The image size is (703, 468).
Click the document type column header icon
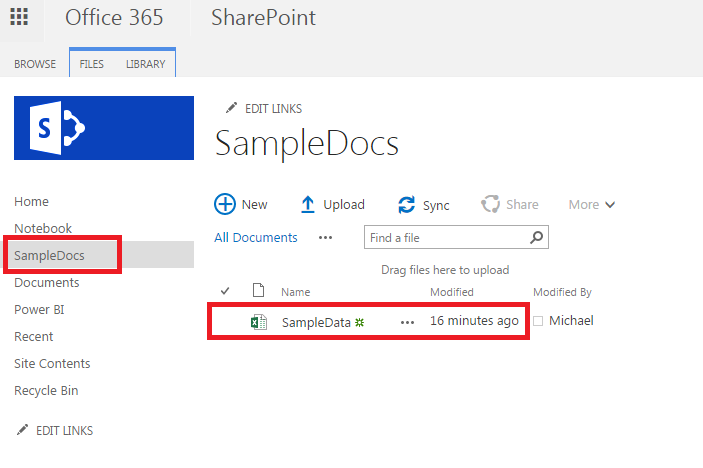tap(258, 290)
